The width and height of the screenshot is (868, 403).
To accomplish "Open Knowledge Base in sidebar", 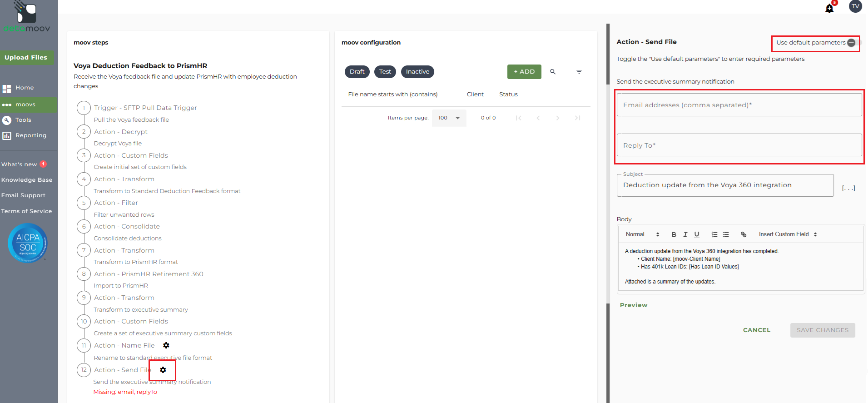I will 27,180.
